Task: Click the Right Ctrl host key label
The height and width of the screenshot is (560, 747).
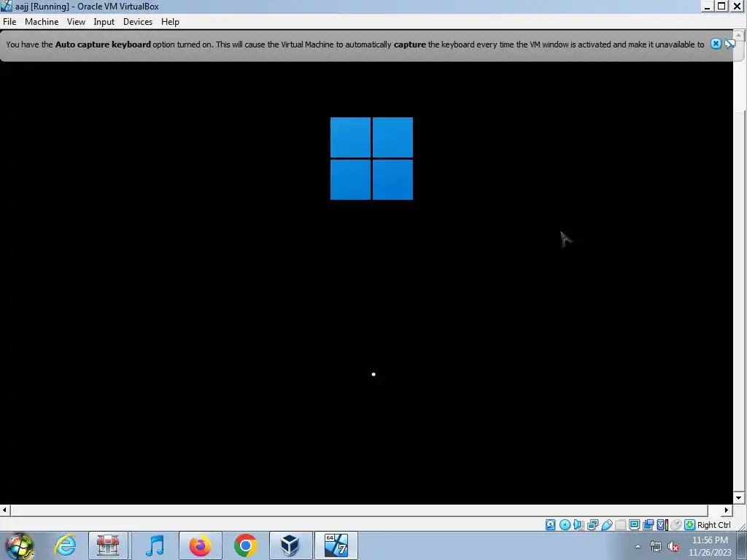Action: click(714, 525)
